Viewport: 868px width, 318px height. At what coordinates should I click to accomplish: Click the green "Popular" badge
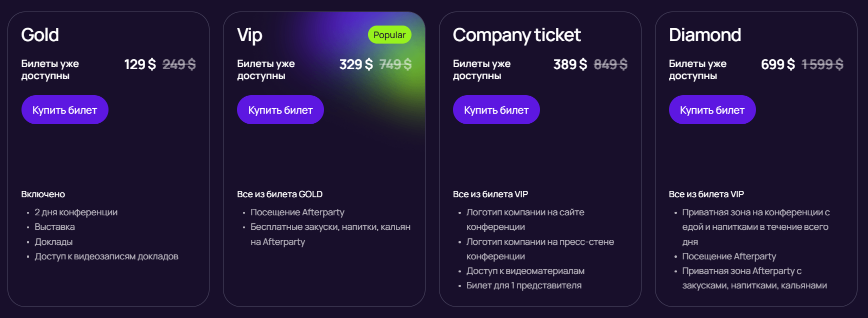tap(389, 35)
